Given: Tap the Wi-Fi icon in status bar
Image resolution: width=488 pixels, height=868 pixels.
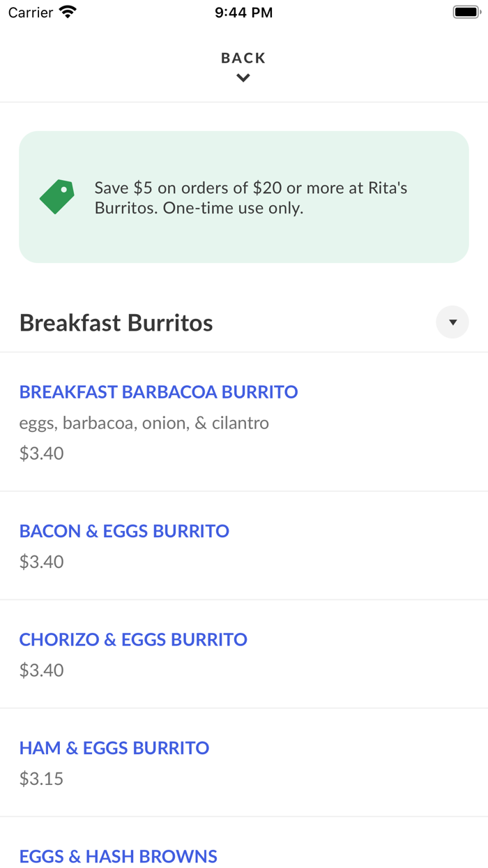Looking at the screenshot, I should 66,11.
